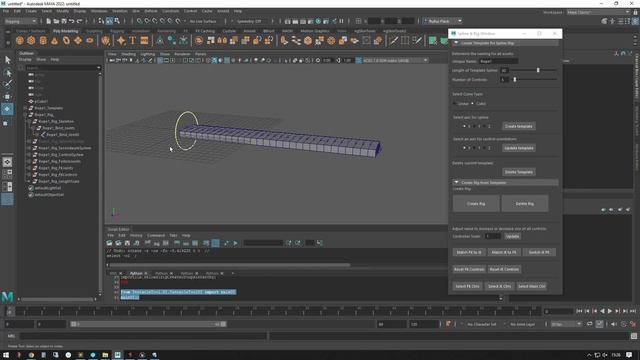Expand Rope1_Template node in Outliner
The image size is (640, 360).
click(x=26, y=108)
